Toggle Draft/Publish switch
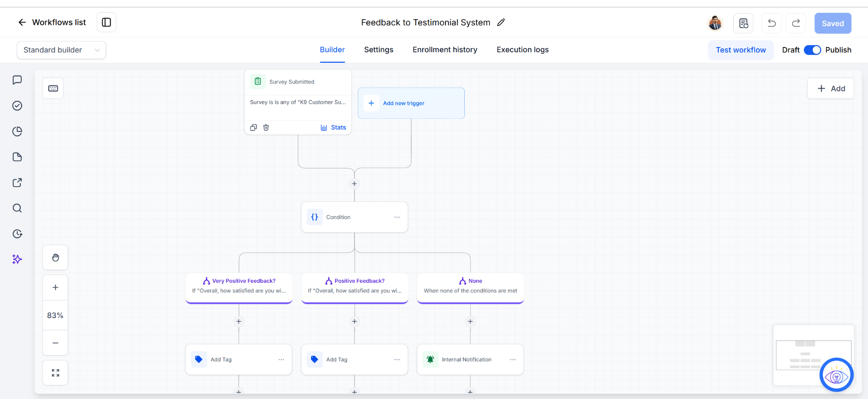868x399 pixels. pos(812,50)
